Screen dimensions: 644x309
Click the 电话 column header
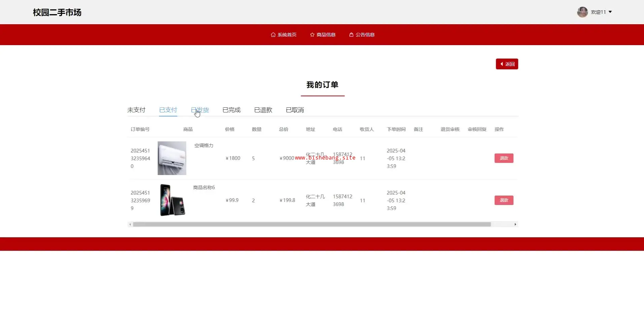[x=337, y=129]
